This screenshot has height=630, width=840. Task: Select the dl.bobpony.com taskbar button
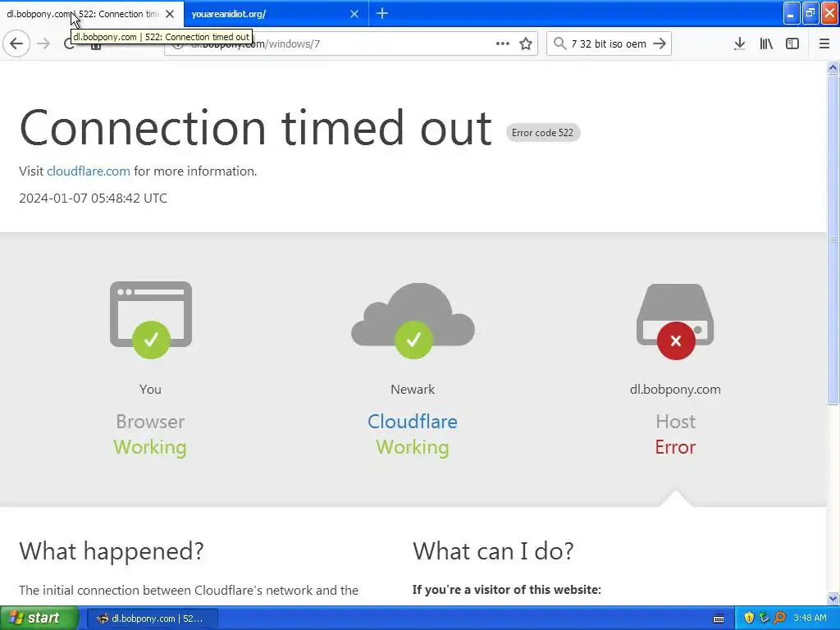(152, 619)
